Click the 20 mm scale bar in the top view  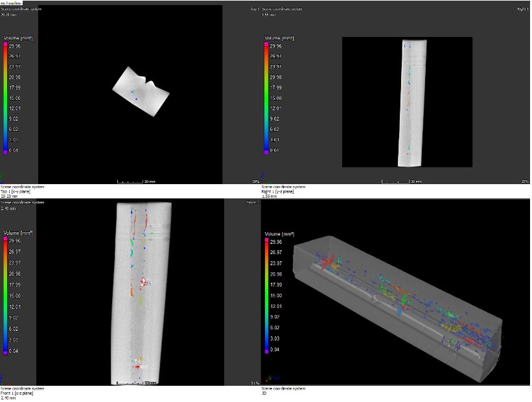pos(136,182)
